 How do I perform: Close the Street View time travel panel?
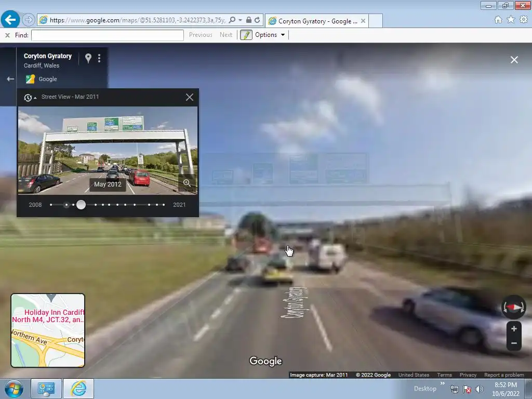(x=190, y=97)
